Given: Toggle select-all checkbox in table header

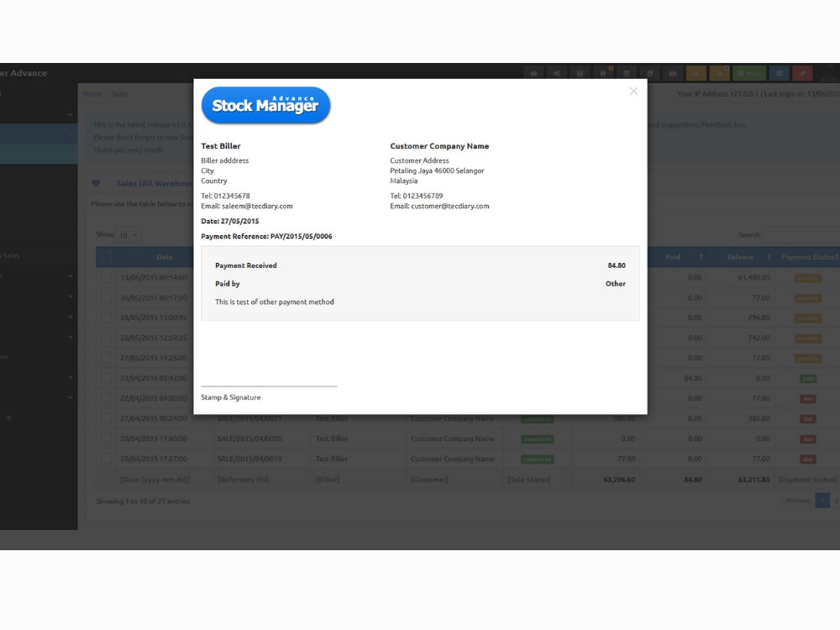Looking at the screenshot, I should [106, 257].
